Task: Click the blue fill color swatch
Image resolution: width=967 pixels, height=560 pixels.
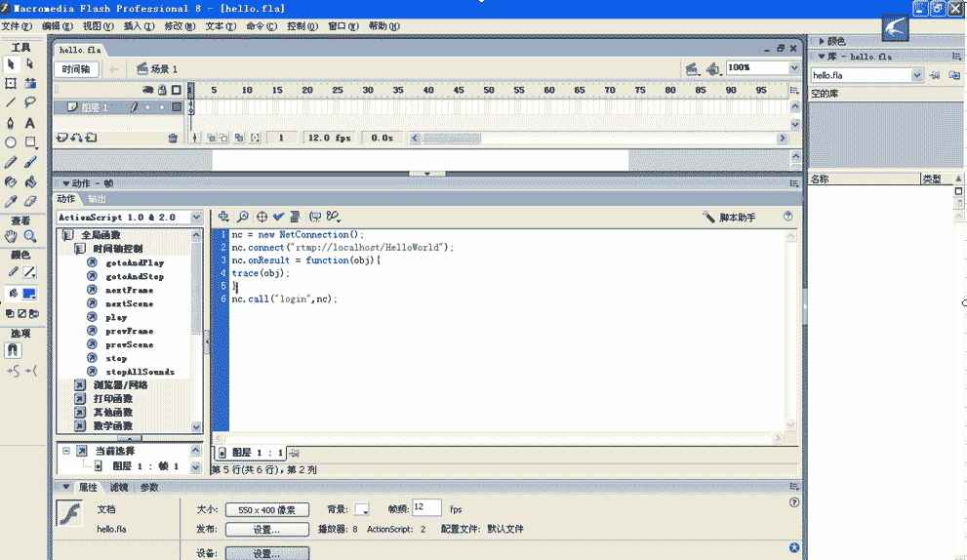Action: pos(29,294)
